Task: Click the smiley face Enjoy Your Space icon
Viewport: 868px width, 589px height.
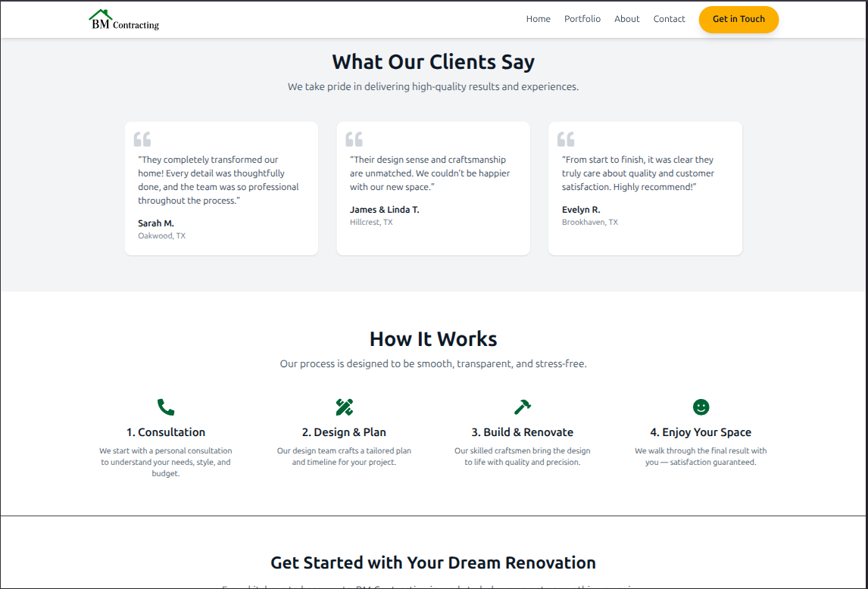Action: point(701,407)
